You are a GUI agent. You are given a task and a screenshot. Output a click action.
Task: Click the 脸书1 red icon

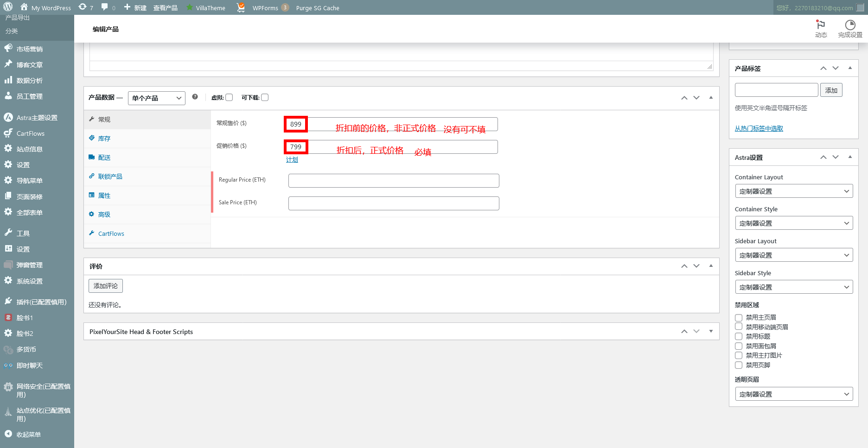click(8, 317)
